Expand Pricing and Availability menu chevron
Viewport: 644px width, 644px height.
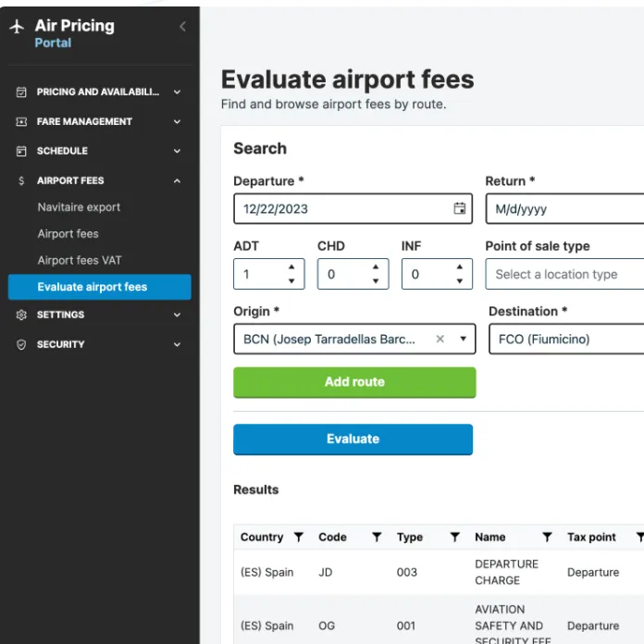(177, 92)
